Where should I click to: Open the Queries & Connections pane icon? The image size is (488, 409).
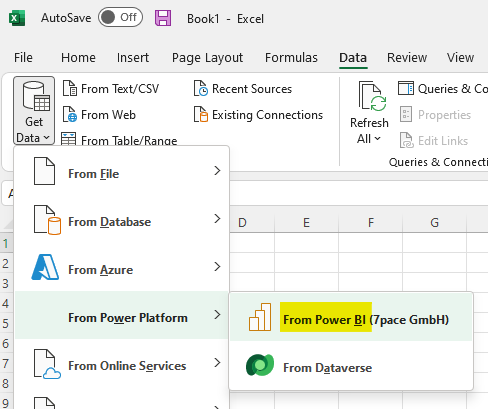(x=406, y=88)
